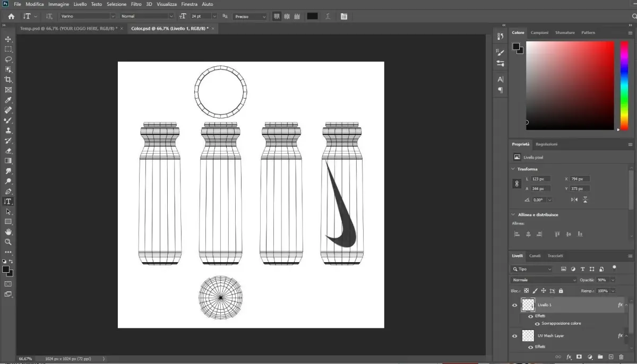Toggle lock transparent pixels

pyautogui.click(x=527, y=291)
